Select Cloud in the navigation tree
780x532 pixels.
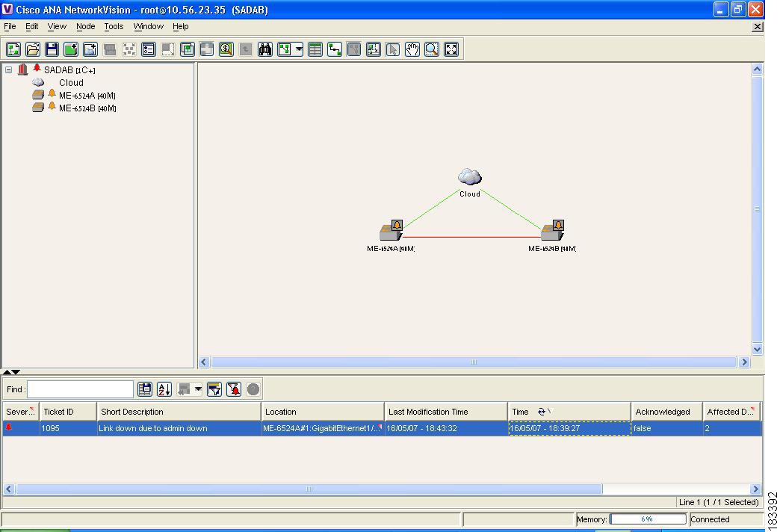[71, 83]
